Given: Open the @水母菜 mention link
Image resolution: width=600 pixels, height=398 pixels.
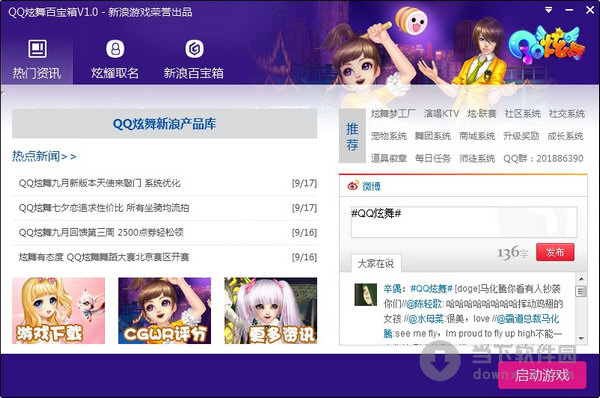Looking at the screenshot, I should [426, 319].
